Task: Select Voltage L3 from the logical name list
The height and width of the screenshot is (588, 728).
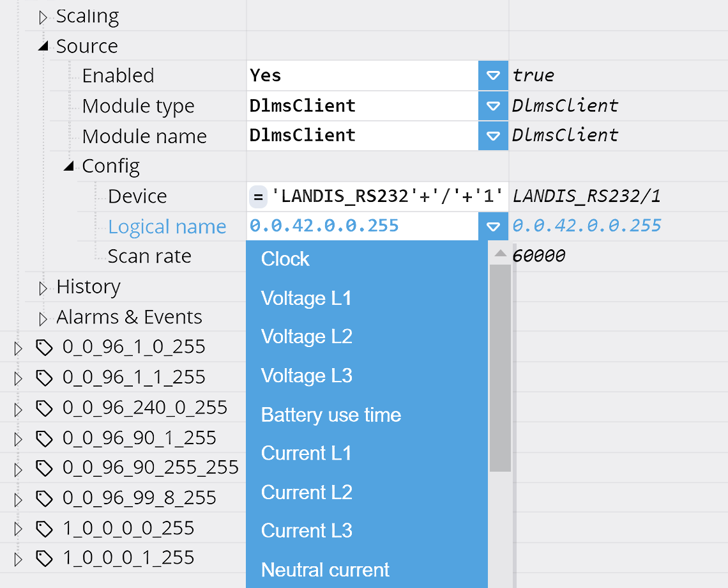Action: 306,375
